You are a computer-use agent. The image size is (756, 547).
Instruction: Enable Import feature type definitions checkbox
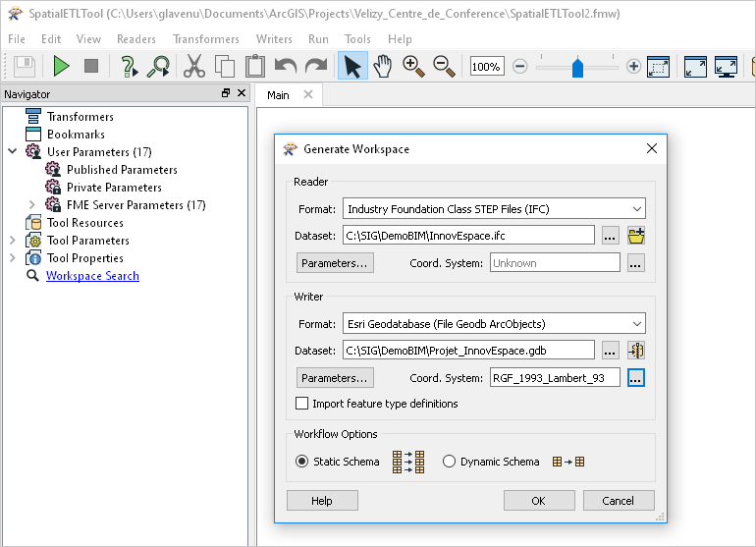pyautogui.click(x=301, y=404)
